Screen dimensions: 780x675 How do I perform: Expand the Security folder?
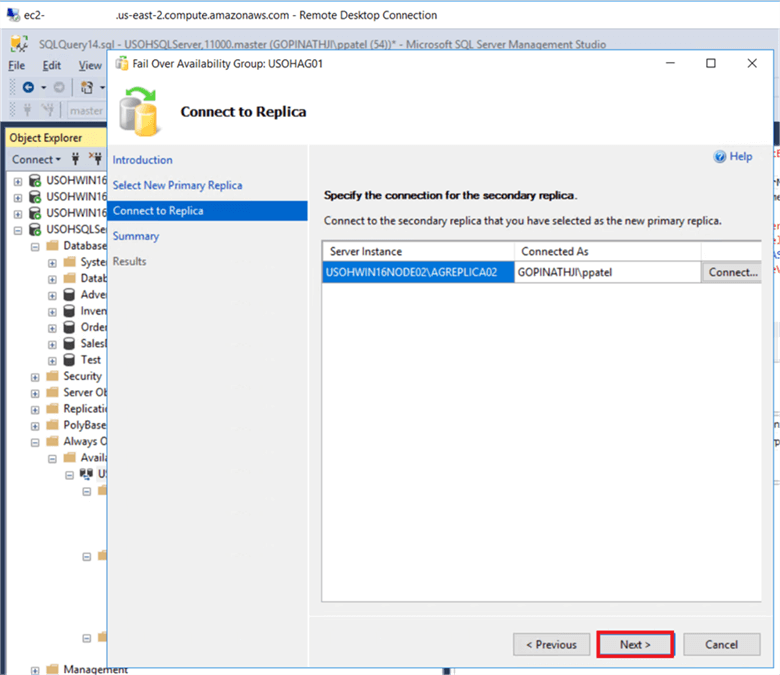(x=35, y=378)
